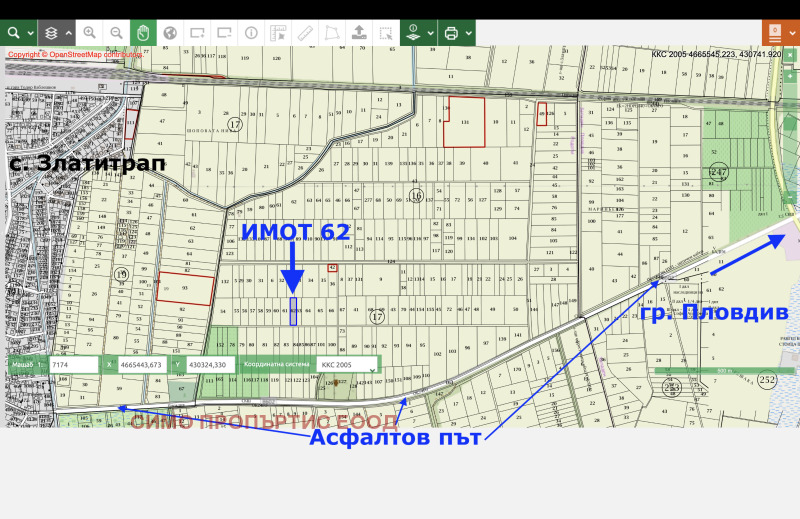Toggle the layers panel button
The width and height of the screenshot is (800, 519).
click(51, 33)
